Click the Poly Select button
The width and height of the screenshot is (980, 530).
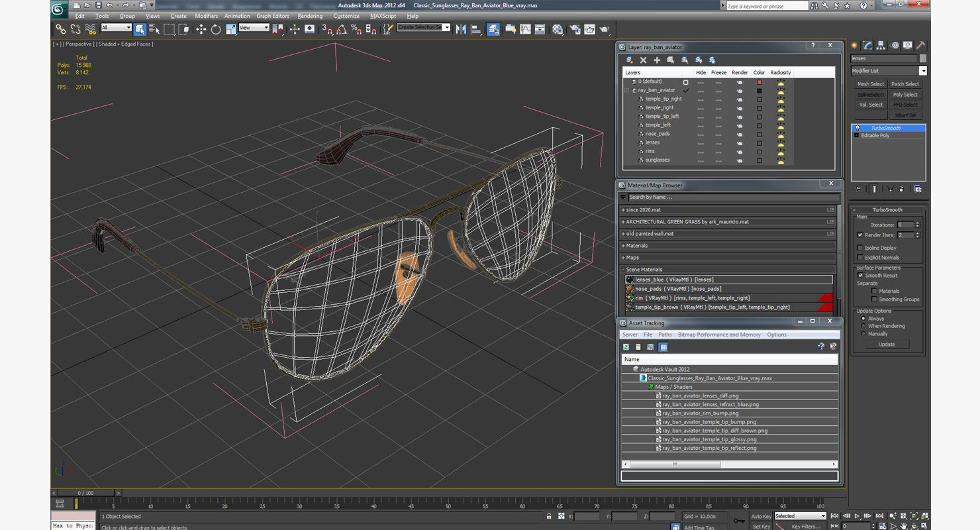click(905, 95)
